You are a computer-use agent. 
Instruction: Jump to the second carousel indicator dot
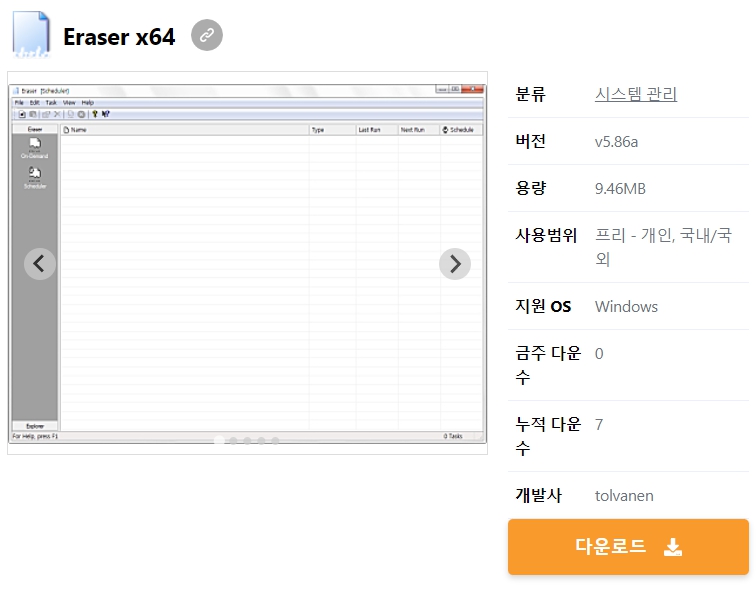coord(233,441)
